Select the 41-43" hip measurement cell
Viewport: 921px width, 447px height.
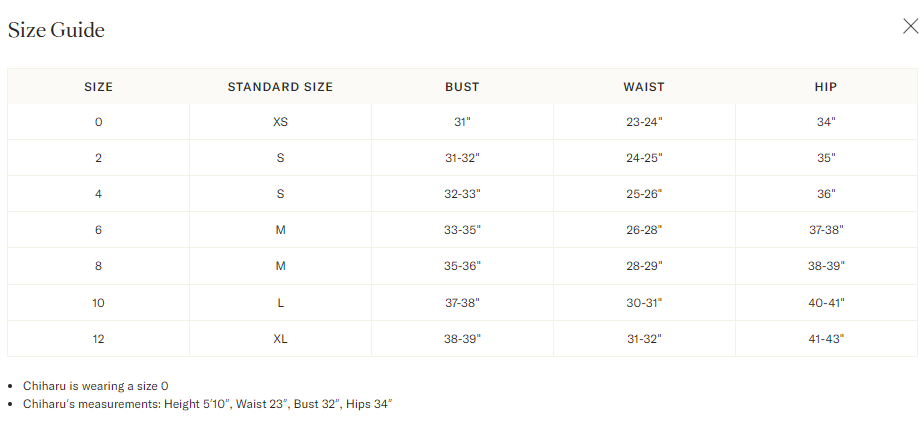tap(826, 339)
